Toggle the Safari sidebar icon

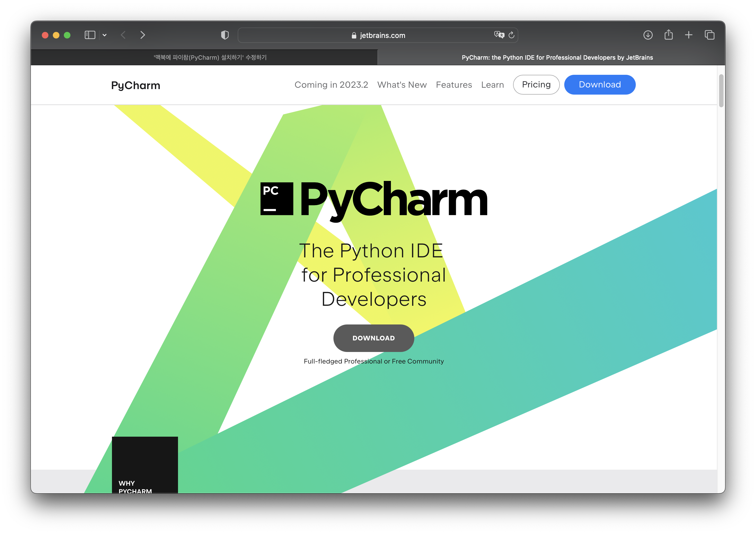(x=90, y=35)
